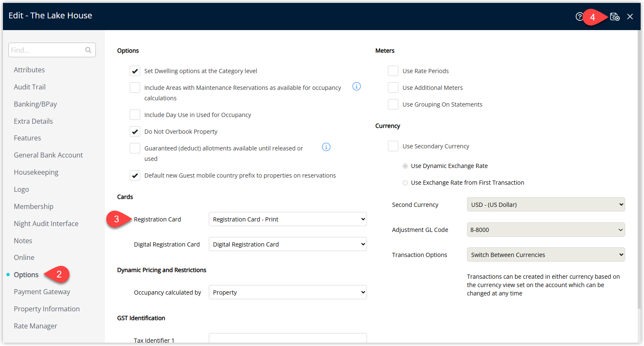This screenshot has height=346, width=644.
Task: Go to Notes section
Action: 23,241
